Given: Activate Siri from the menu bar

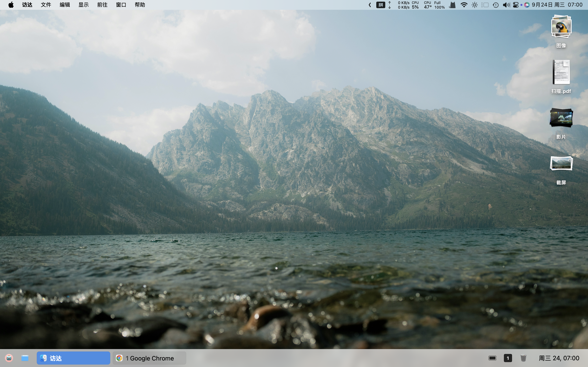Looking at the screenshot, I should 527,5.
